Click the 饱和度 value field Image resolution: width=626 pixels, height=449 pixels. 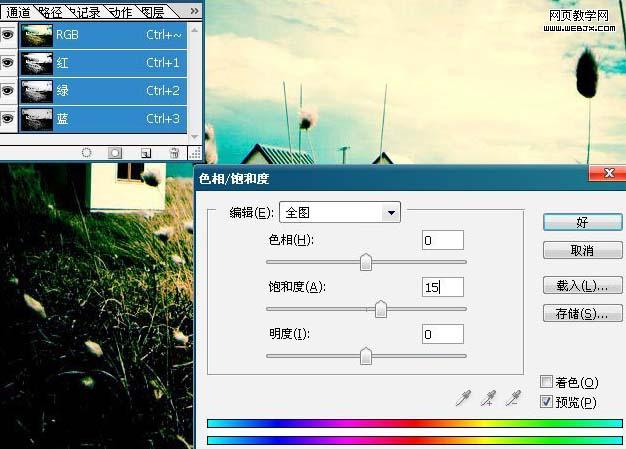click(x=443, y=287)
